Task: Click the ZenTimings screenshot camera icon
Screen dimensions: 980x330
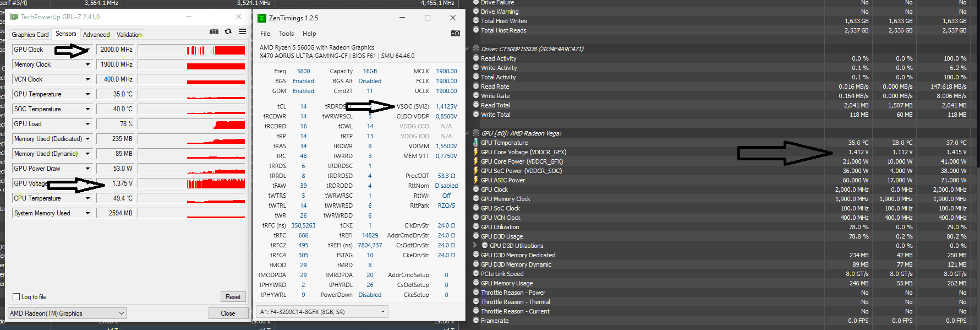Action: click(x=456, y=33)
